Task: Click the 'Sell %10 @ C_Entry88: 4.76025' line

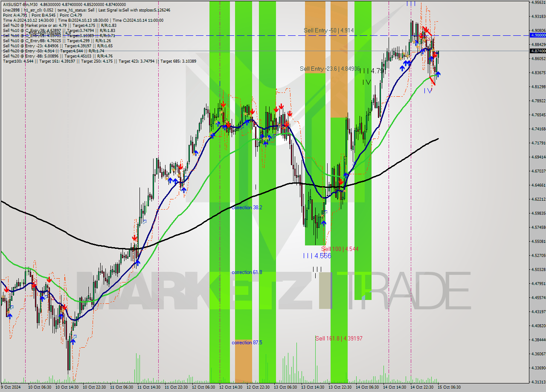Action: coord(57,41)
